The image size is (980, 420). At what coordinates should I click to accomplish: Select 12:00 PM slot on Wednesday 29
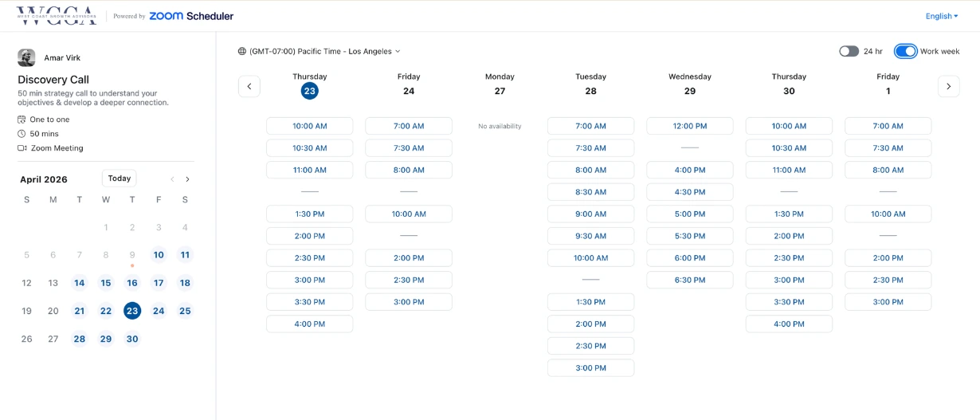pyautogui.click(x=689, y=126)
